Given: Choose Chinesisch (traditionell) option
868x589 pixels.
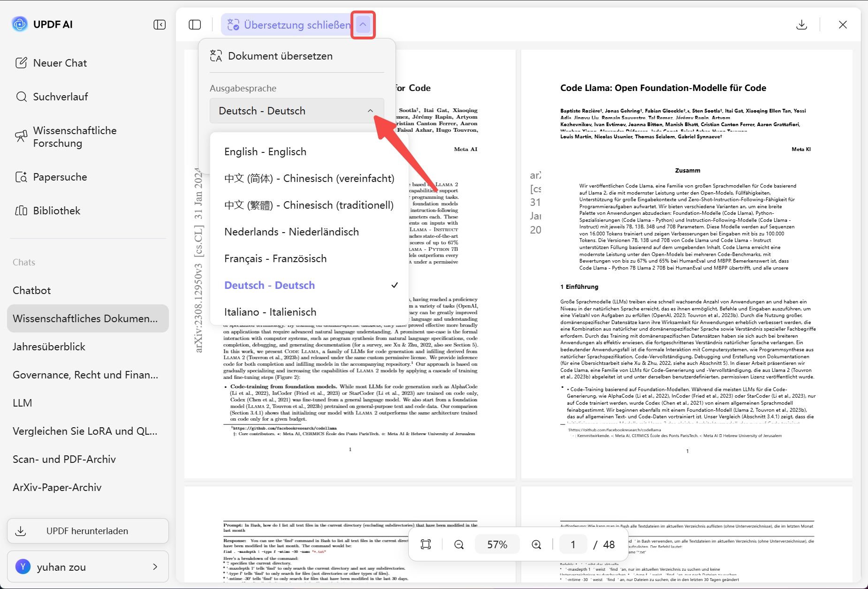Looking at the screenshot, I should pyautogui.click(x=310, y=205).
